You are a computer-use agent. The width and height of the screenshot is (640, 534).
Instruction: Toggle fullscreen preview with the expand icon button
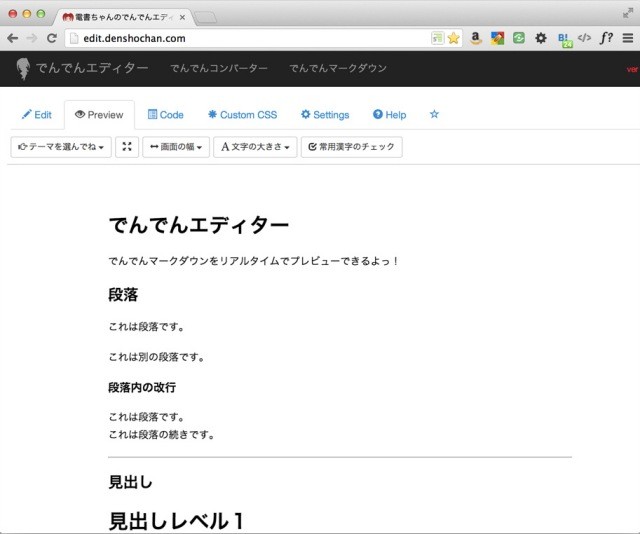pos(127,147)
